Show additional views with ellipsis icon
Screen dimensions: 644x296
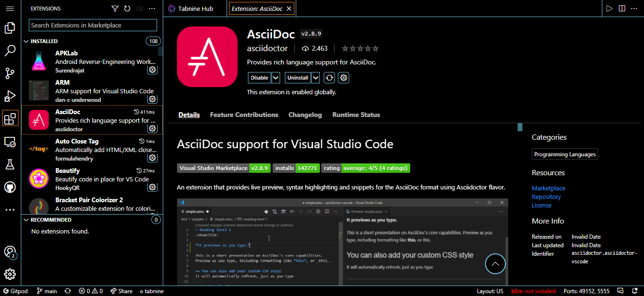tap(10, 210)
